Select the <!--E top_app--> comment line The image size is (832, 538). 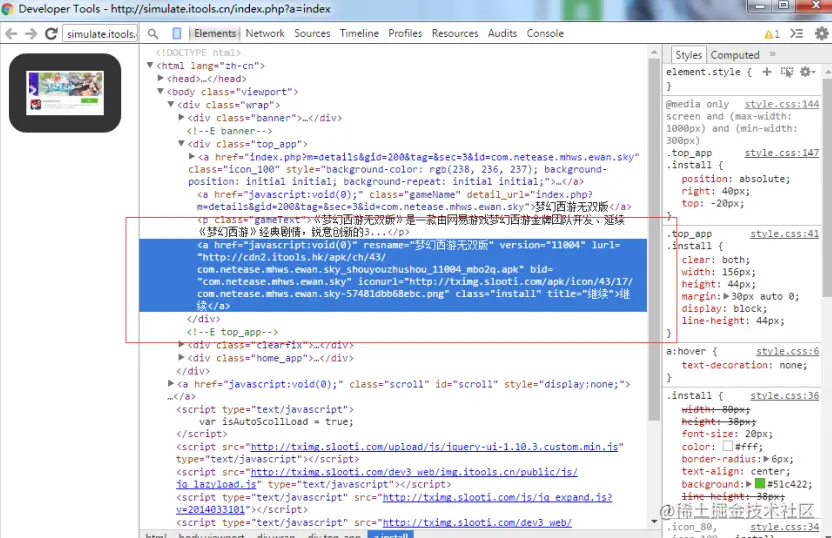coord(232,332)
